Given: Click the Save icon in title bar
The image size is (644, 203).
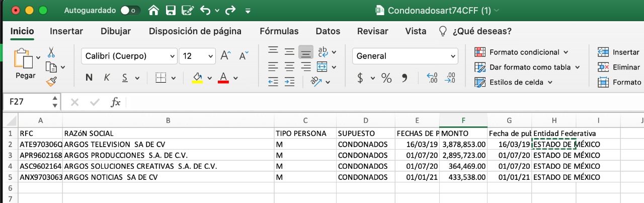Looking at the screenshot, I should [x=170, y=10].
